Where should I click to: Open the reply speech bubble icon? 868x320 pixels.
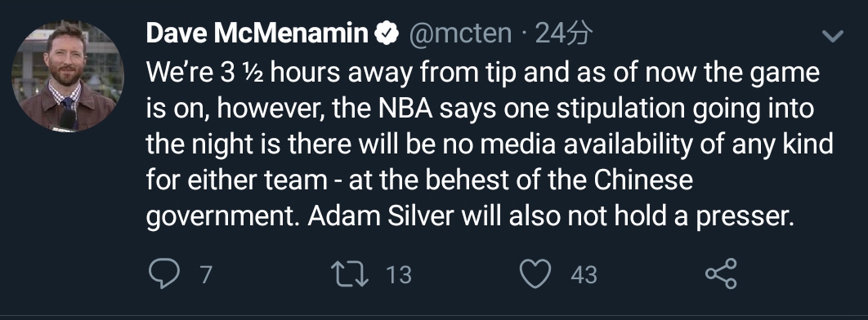[164, 274]
